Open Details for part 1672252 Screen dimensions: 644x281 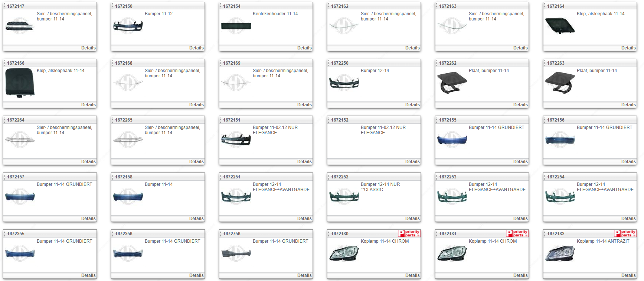point(412,219)
